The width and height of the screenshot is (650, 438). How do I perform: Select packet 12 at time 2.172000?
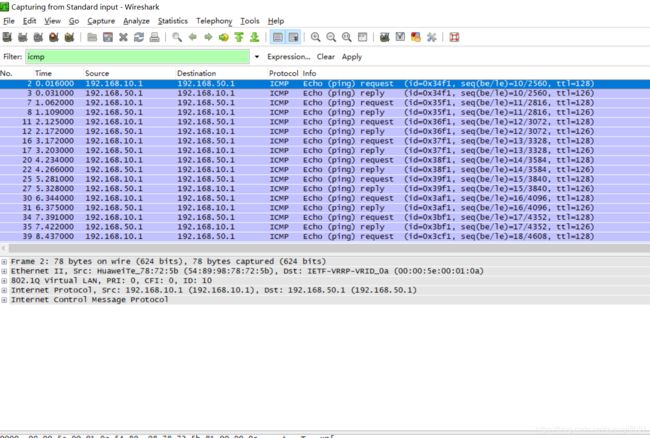point(325,131)
